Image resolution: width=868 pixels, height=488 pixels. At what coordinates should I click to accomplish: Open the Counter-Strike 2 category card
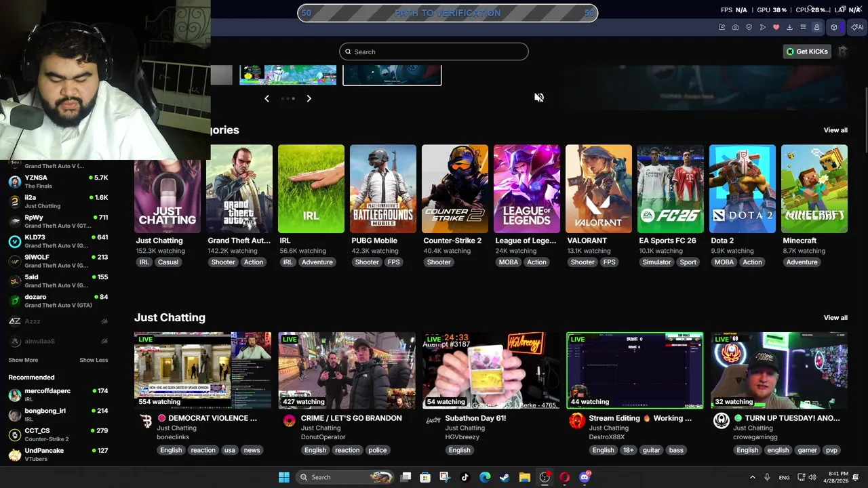(455, 189)
